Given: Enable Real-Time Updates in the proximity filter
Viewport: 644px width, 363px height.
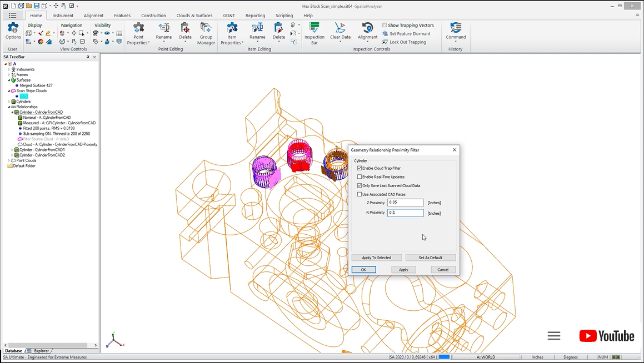Looking at the screenshot, I should point(360,177).
